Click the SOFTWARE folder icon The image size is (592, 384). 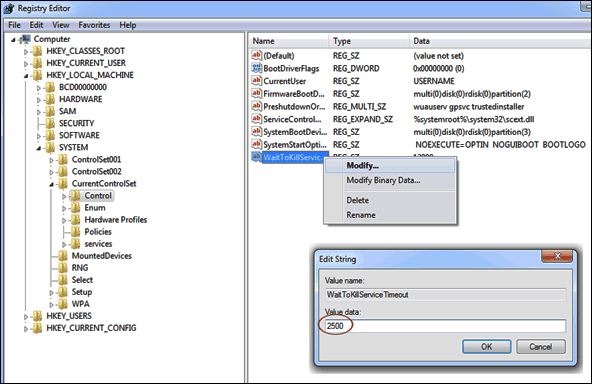(50, 136)
